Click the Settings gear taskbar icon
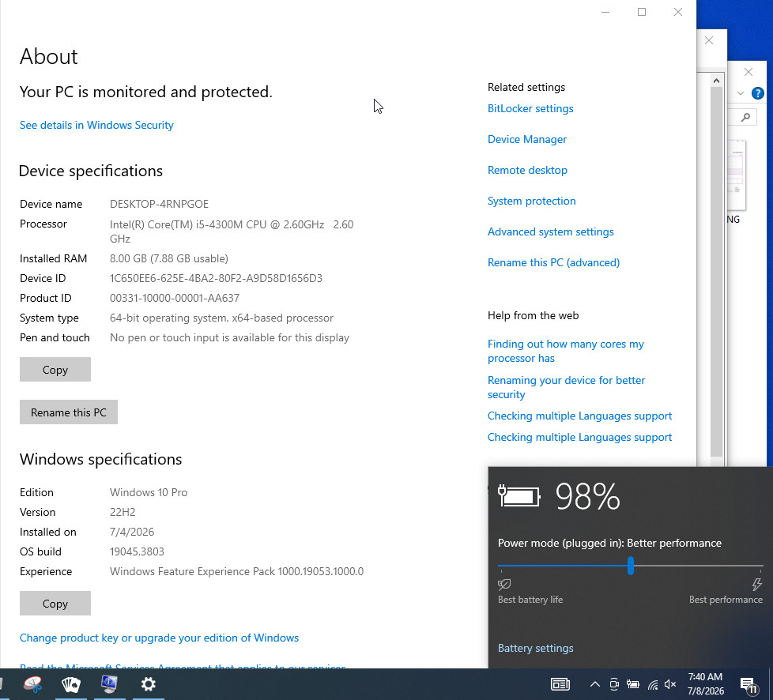 [x=148, y=684]
